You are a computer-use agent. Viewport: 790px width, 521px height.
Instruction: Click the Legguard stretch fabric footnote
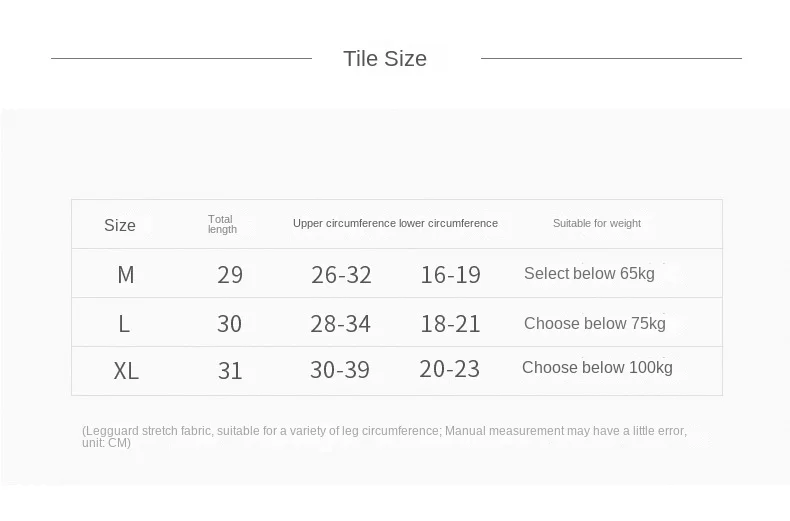tap(384, 436)
